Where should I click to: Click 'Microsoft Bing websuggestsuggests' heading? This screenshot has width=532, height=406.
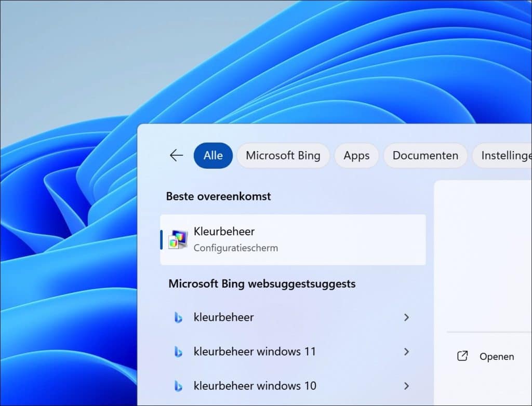(x=262, y=284)
